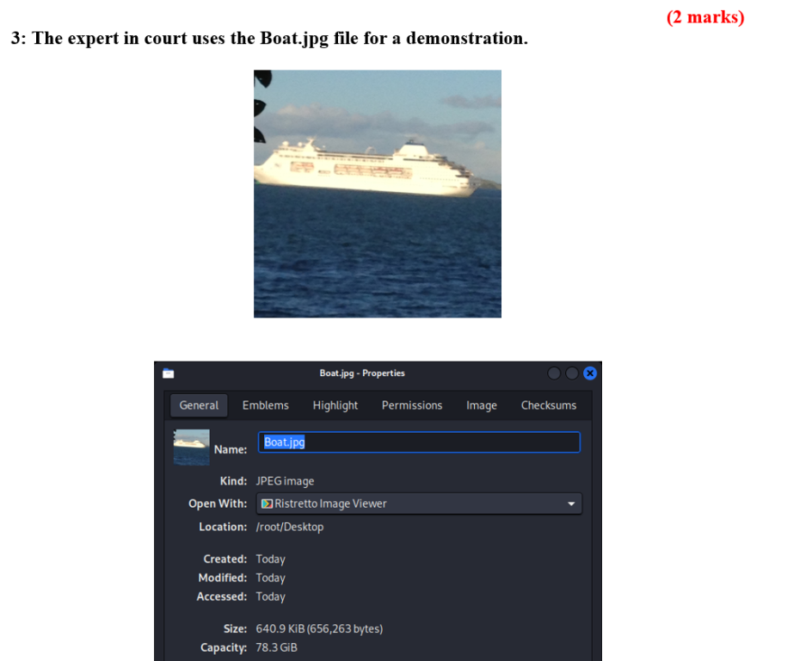View the Checksums tab
Viewport: 812px width, 661px height.
pos(548,405)
